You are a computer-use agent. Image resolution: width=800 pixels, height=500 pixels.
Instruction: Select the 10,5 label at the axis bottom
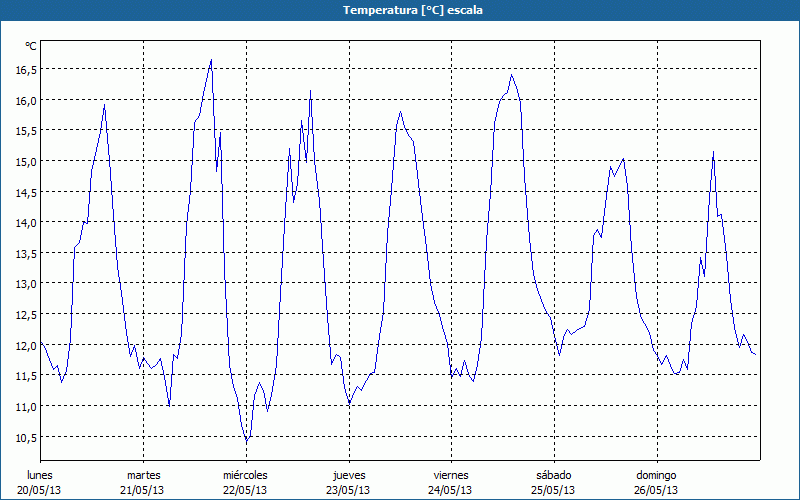[x=25, y=437]
